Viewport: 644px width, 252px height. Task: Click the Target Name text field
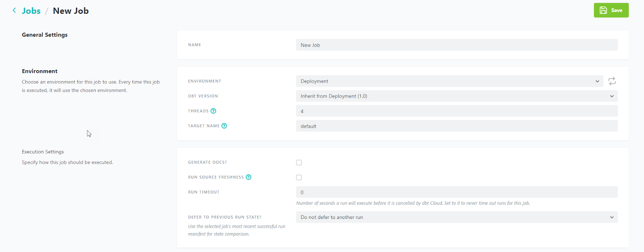[456, 126]
